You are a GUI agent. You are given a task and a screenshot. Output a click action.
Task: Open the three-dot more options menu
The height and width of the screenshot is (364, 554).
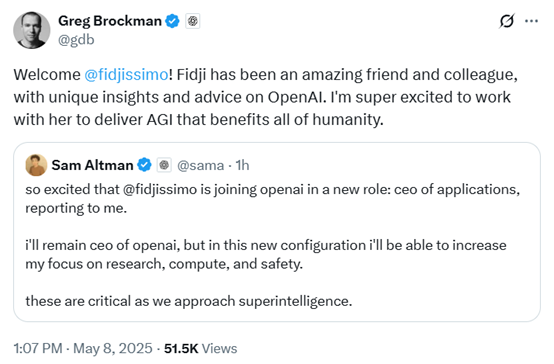click(x=531, y=21)
